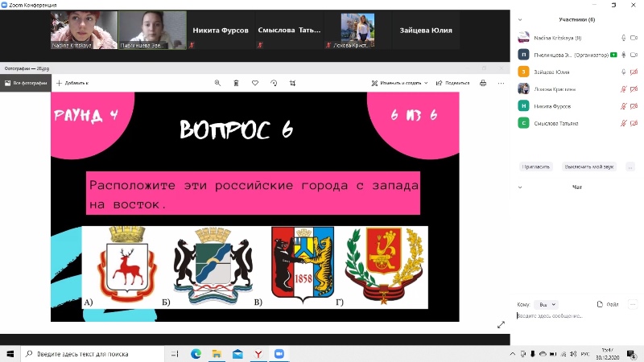Print the photo using printer icon

point(483,83)
